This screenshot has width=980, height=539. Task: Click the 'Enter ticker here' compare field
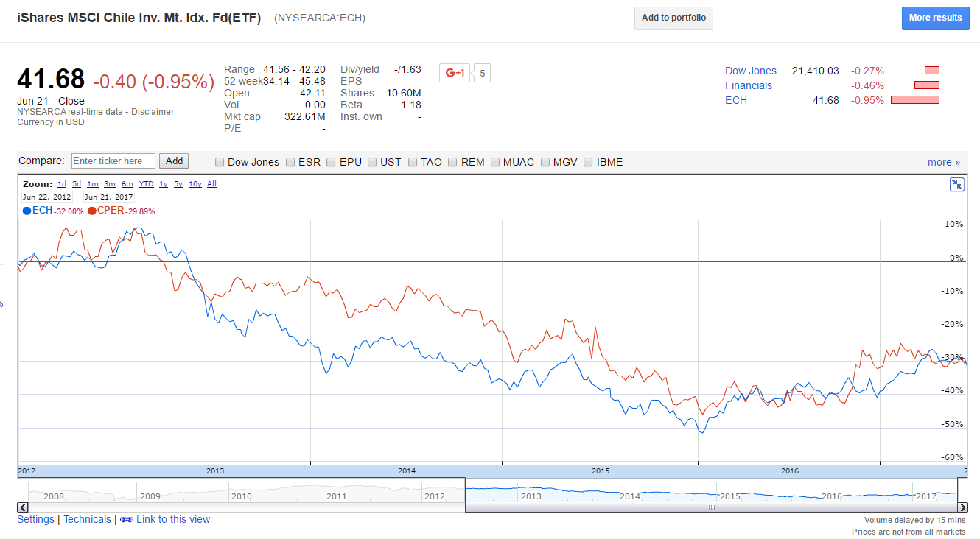point(113,161)
